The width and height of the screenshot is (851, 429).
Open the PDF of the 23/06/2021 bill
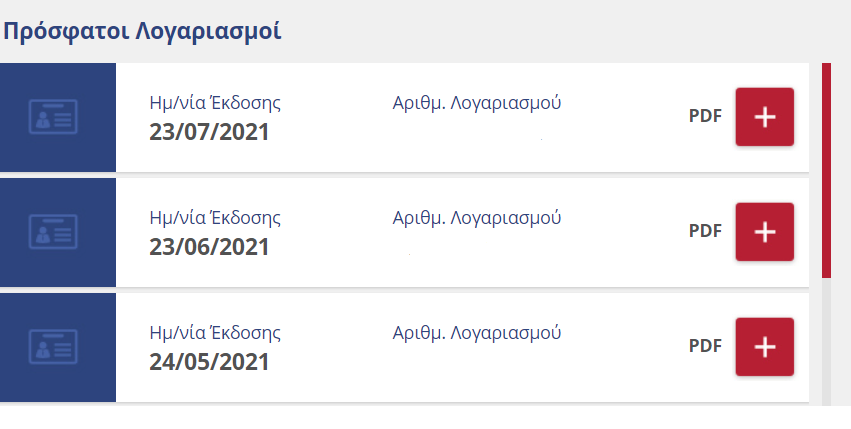705,231
